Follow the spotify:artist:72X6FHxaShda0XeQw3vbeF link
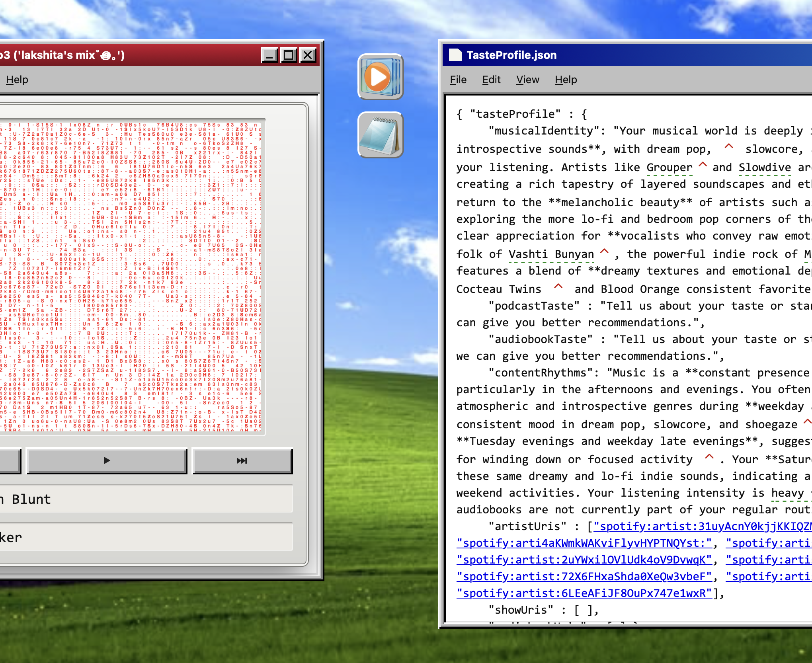Image resolution: width=812 pixels, height=663 pixels. coord(584,576)
